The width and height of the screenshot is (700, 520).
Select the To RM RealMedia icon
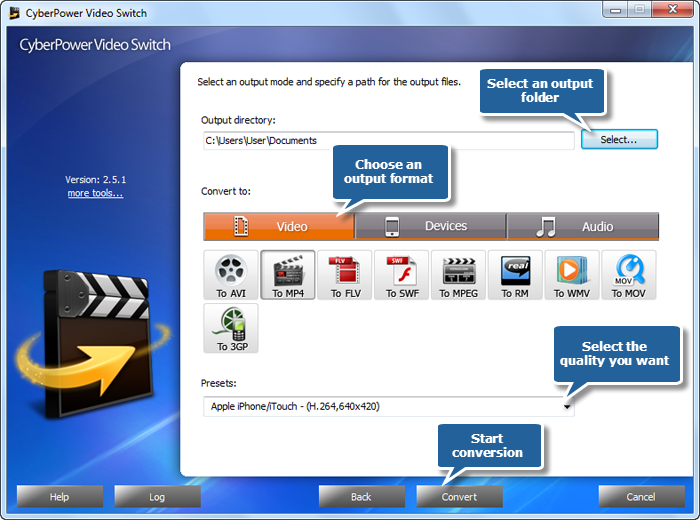pyautogui.click(x=515, y=275)
